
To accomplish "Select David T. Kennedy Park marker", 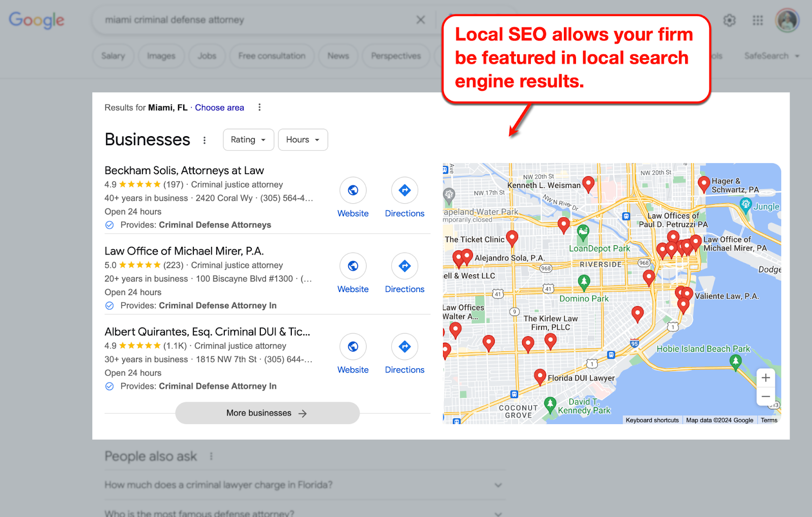I will click(x=550, y=405).
